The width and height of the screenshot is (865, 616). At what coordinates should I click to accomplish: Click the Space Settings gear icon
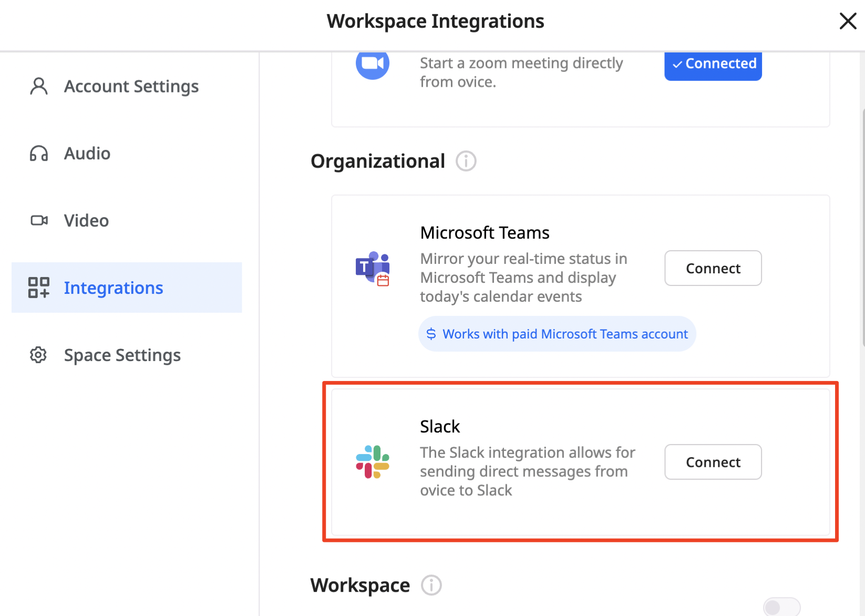coord(38,355)
